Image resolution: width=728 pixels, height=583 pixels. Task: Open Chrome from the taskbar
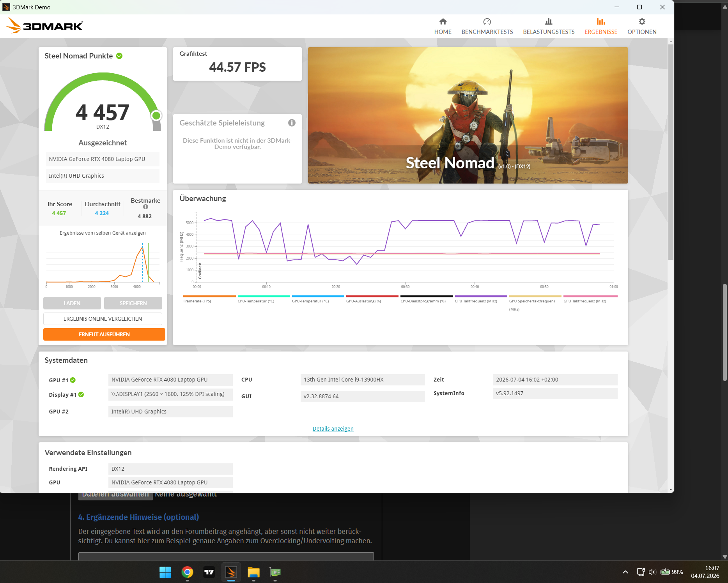[x=187, y=572]
